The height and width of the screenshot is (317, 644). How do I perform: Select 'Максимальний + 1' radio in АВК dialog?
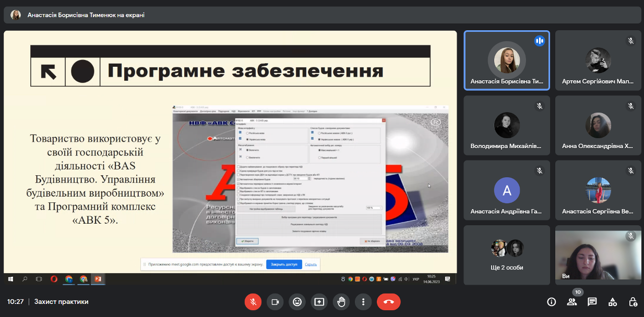[319, 150]
